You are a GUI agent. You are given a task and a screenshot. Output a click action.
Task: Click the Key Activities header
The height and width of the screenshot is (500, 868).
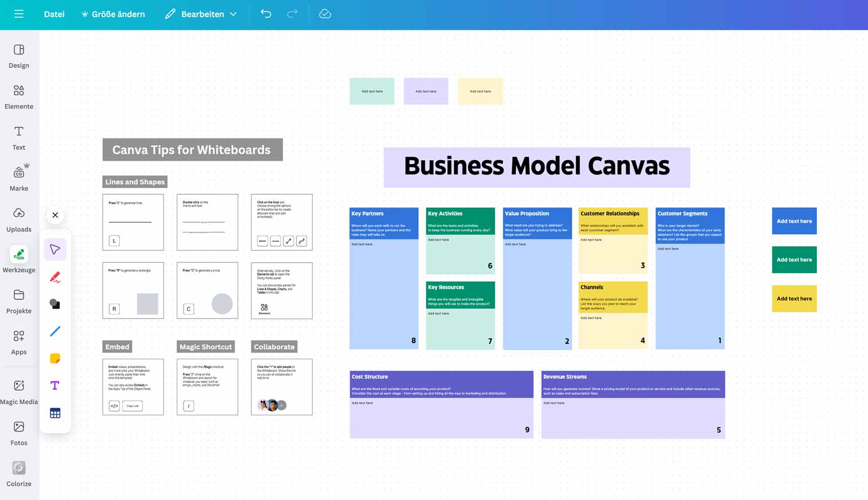coord(445,214)
